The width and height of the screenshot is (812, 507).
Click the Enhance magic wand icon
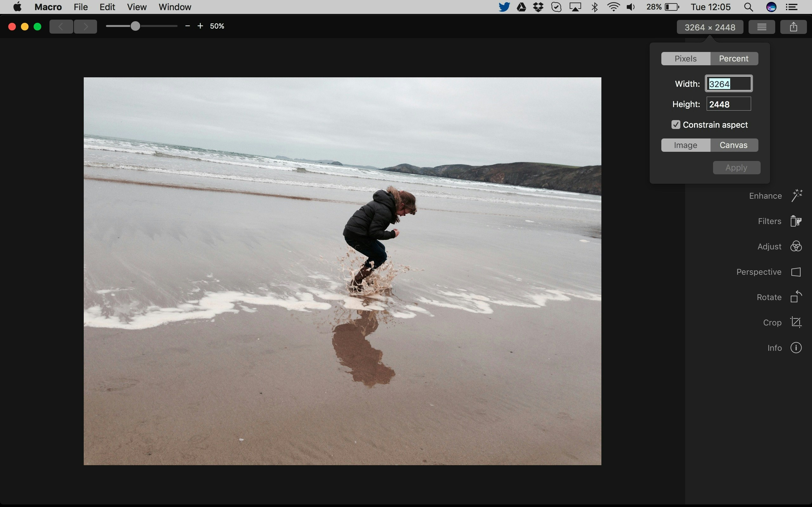[796, 196]
